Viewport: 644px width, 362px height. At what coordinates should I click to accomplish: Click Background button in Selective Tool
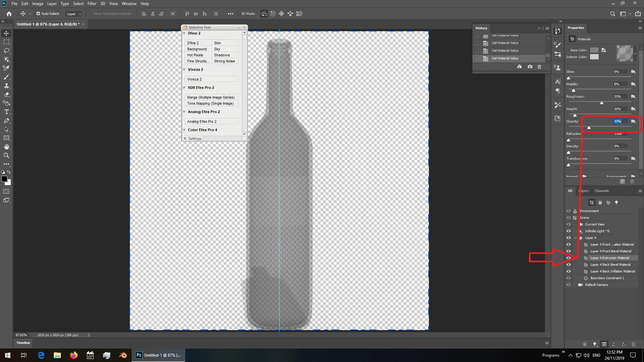pyautogui.click(x=198, y=49)
